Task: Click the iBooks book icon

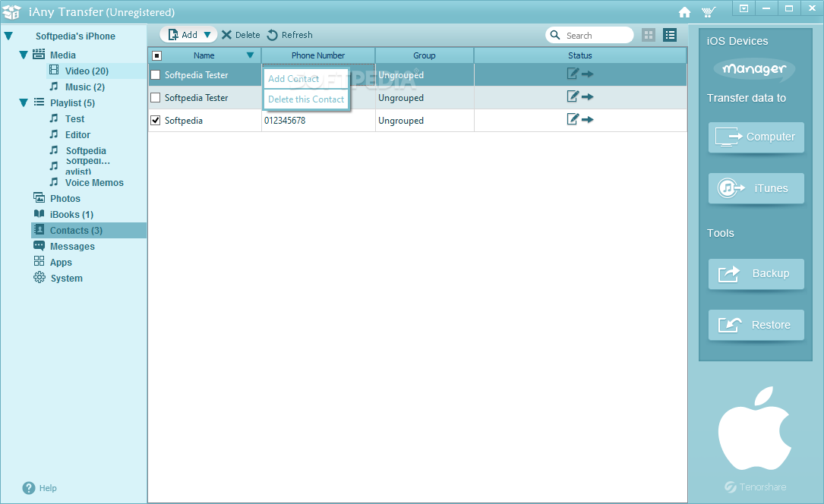Action: click(x=39, y=214)
